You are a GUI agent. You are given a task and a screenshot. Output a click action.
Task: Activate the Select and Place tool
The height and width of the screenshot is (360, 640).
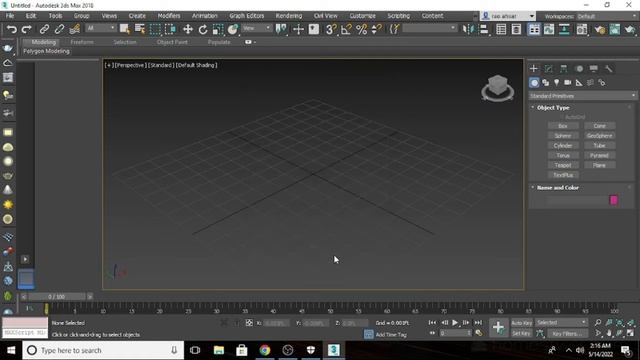(233, 29)
